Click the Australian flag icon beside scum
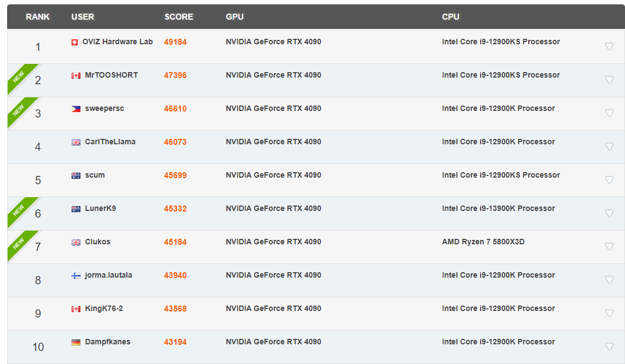The image size is (625, 364). pyautogui.click(x=76, y=175)
